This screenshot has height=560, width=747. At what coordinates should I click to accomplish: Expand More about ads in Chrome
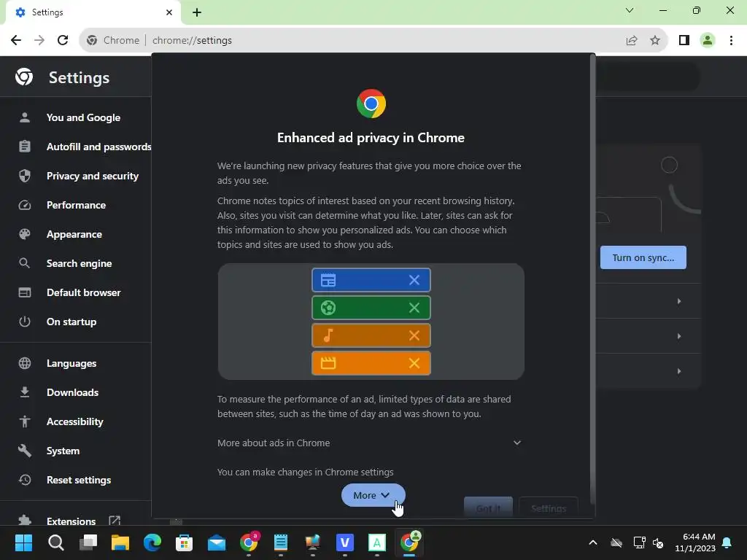click(370, 443)
